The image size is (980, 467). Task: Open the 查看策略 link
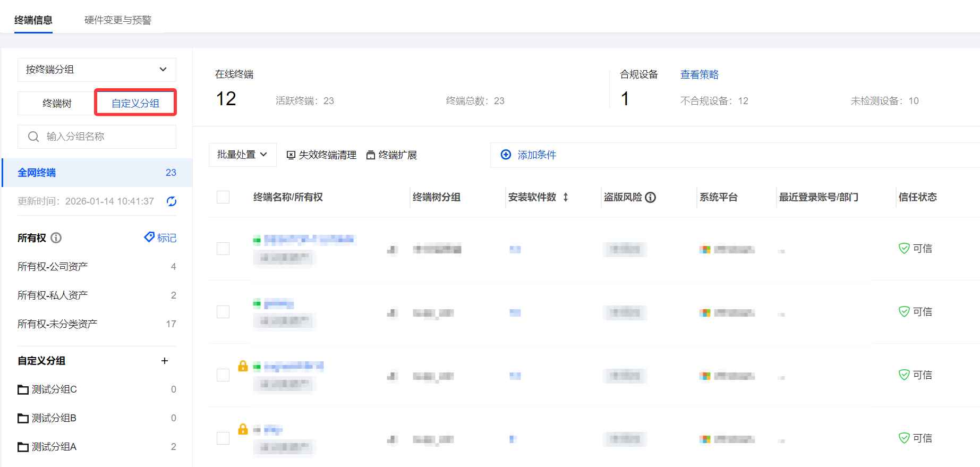(699, 74)
